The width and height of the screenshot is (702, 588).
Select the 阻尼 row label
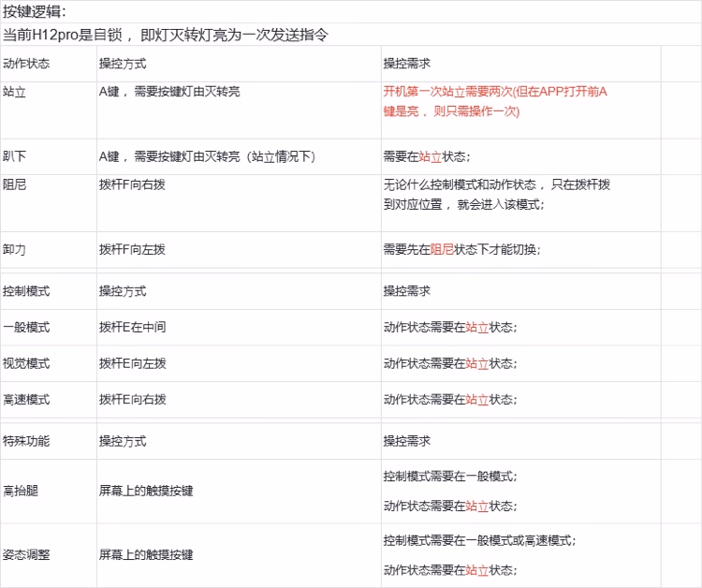[14, 184]
